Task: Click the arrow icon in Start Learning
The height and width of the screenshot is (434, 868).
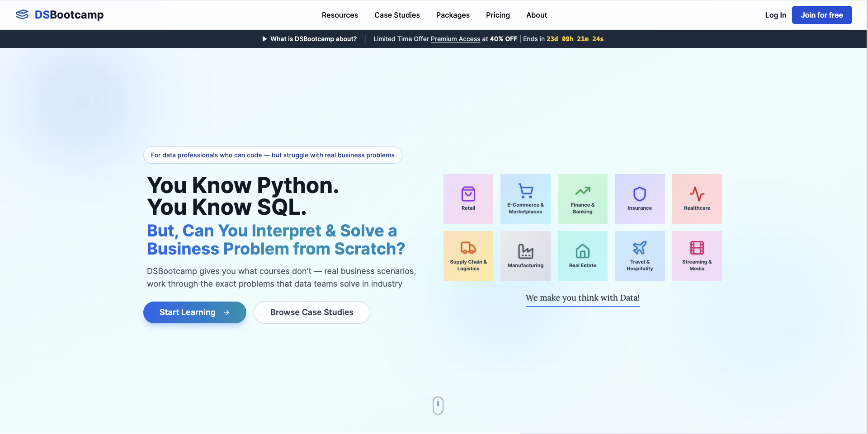Action: pyautogui.click(x=226, y=312)
